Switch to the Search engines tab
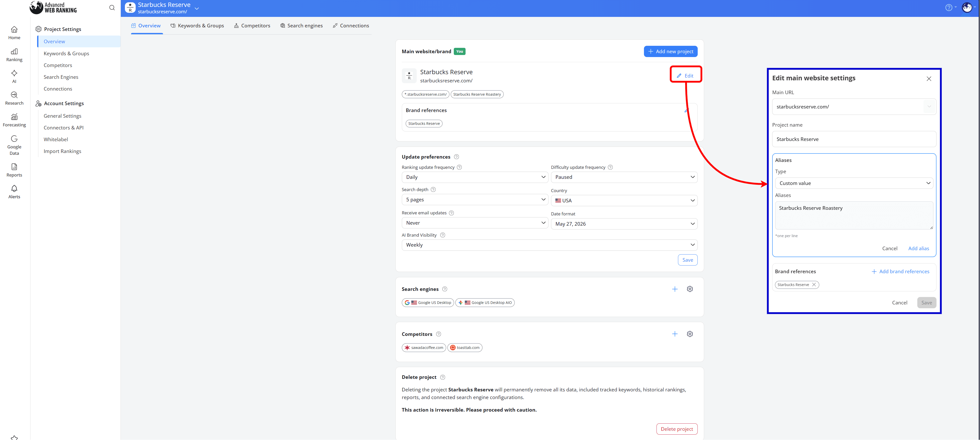This screenshot has height=440, width=980. (301, 26)
